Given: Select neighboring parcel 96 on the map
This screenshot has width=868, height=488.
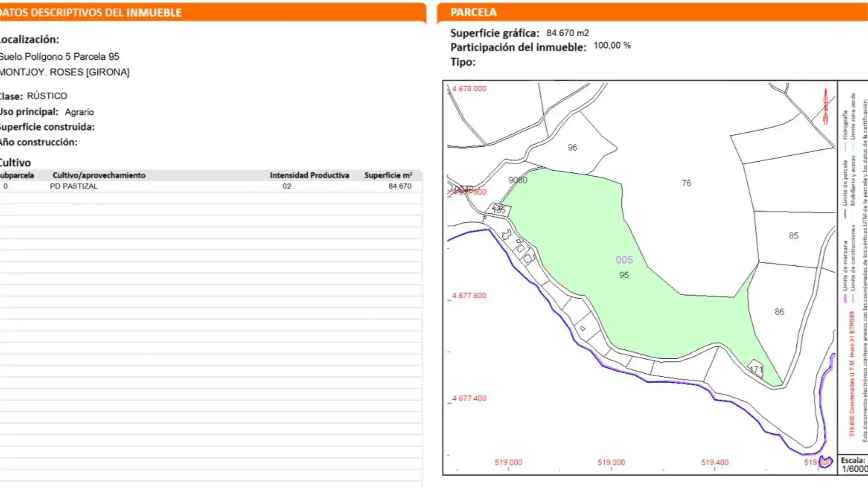Looking at the screenshot, I should (x=572, y=148).
